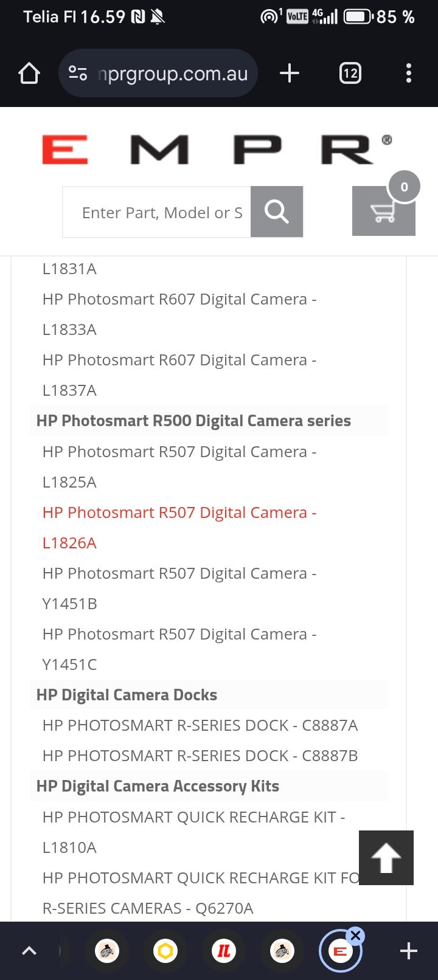Viewport: 438px width, 980px height.
Task: Open the shopping cart
Action: [383, 211]
